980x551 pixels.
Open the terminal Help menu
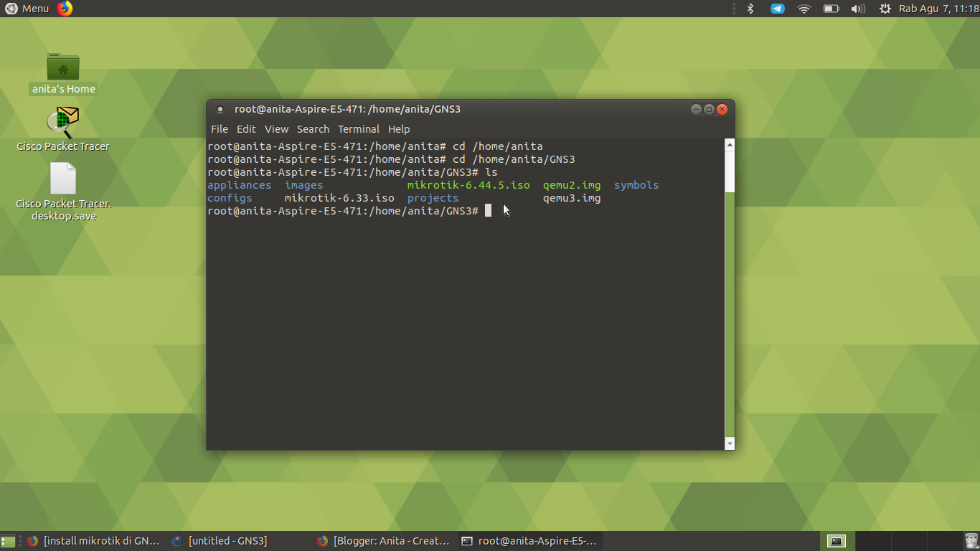[399, 129]
